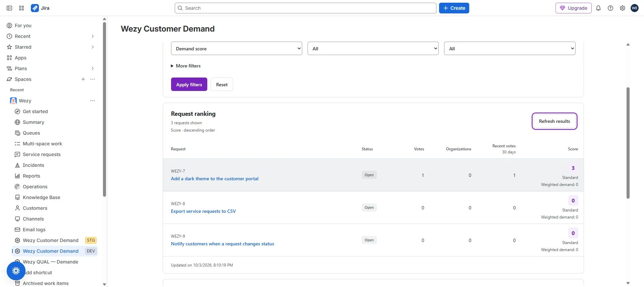Click the Jira logo
The width and height of the screenshot is (644, 287).
tap(40, 8)
